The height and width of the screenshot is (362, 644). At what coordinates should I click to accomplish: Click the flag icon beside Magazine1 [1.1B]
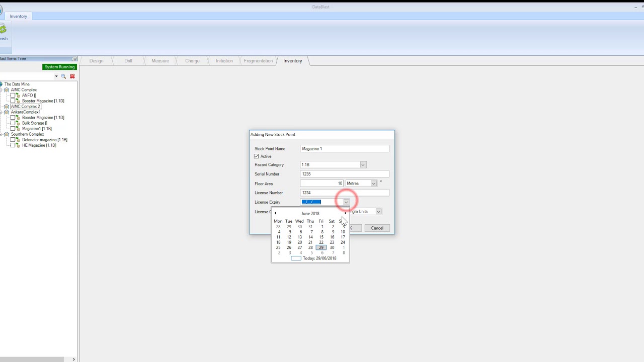[x=18, y=129]
